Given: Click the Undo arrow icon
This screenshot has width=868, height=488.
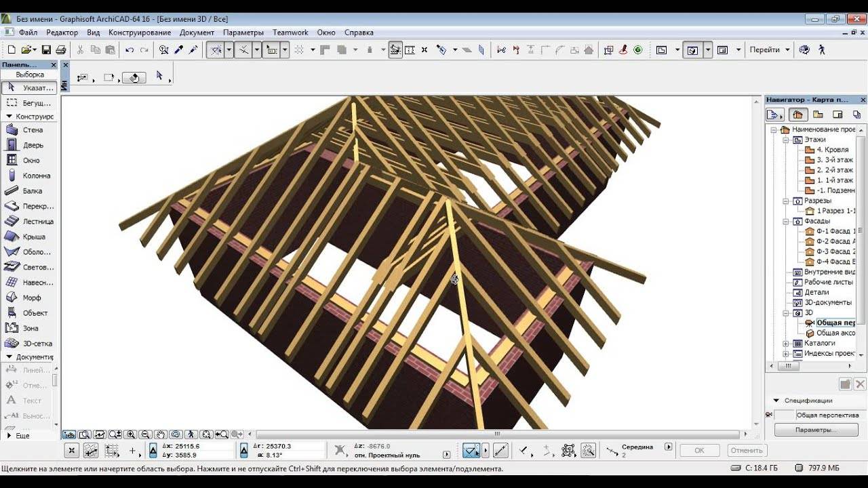Looking at the screenshot, I should (130, 49).
